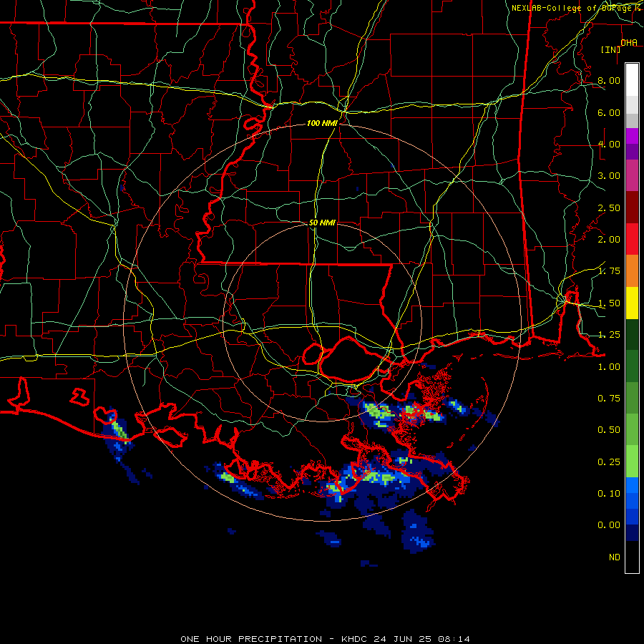Image resolution: width=644 pixels, height=644 pixels.
Task: Click the 6.00 legend value
Action: coord(609,112)
